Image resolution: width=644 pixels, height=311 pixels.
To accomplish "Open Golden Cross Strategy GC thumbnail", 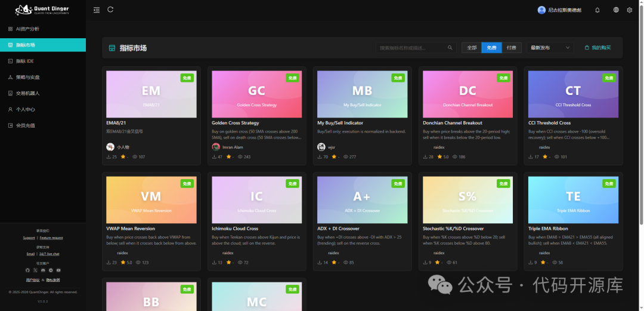I will [x=256, y=94].
